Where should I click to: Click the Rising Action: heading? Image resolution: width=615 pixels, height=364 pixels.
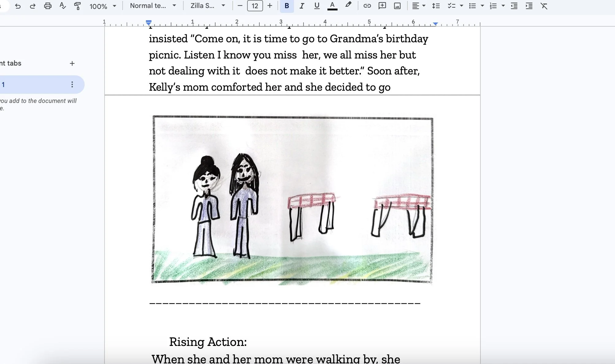(208, 342)
